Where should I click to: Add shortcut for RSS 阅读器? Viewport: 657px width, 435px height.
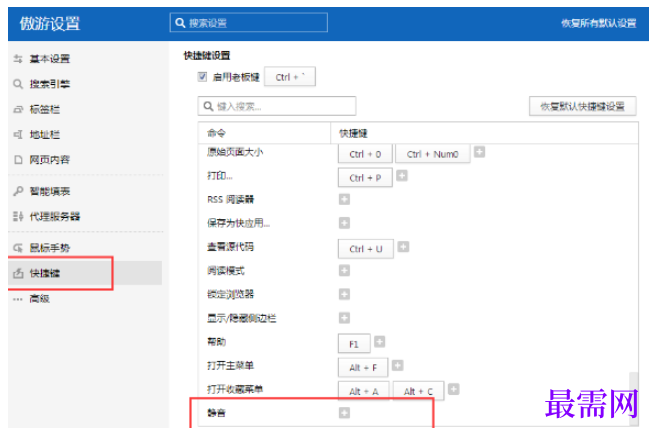pyautogui.click(x=344, y=199)
